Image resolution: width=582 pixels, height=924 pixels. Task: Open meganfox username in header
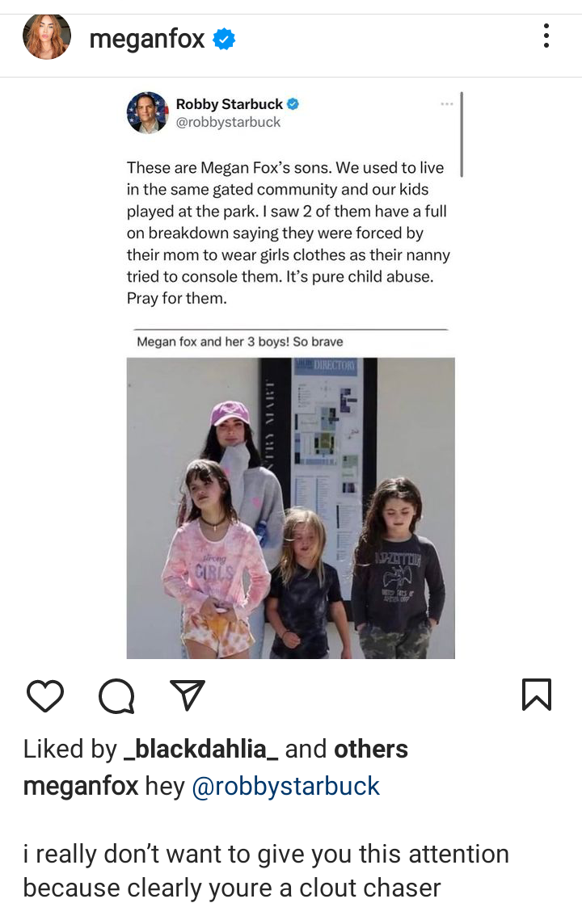tap(147, 39)
